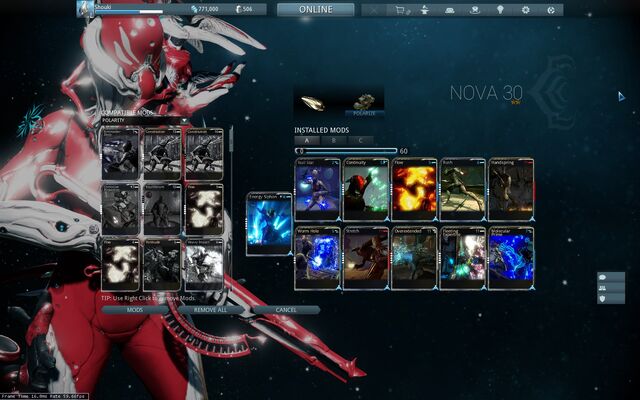Click the crossed swords icon in top bar
The height and width of the screenshot is (400, 640).
point(374,10)
